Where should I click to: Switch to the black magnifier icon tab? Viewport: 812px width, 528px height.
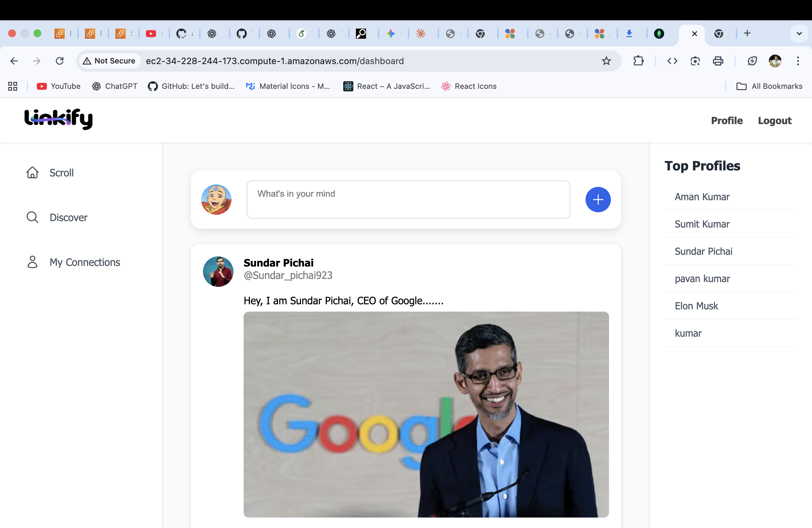tap(361, 33)
